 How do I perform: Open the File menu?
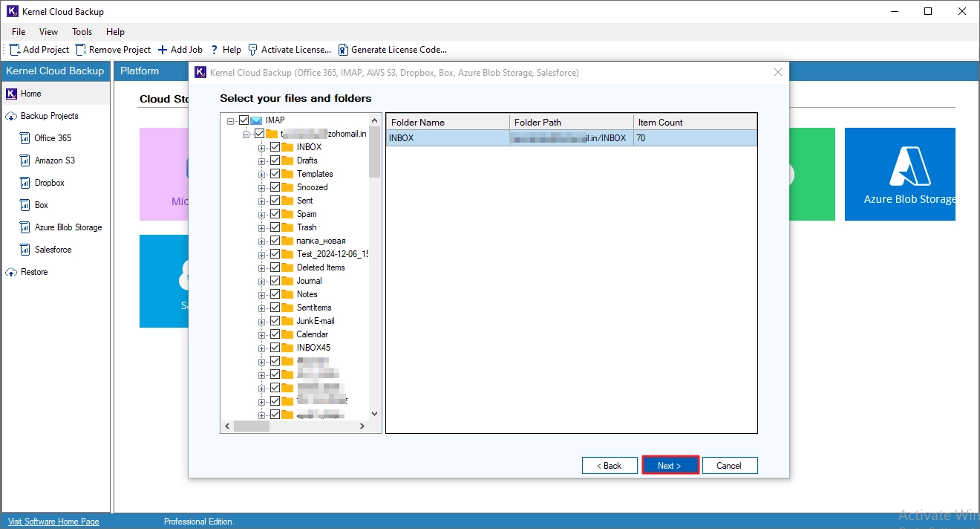click(x=19, y=32)
